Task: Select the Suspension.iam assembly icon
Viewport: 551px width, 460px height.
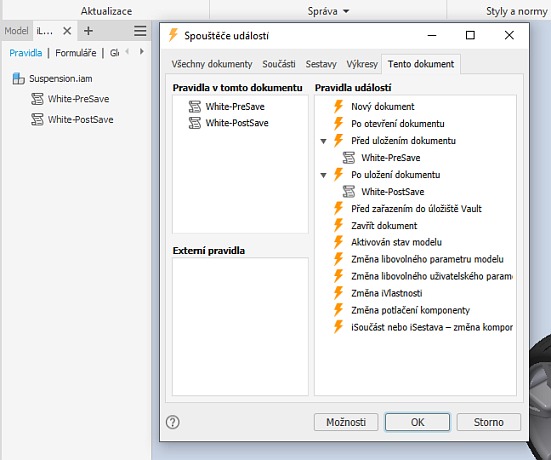Action: click(18, 78)
